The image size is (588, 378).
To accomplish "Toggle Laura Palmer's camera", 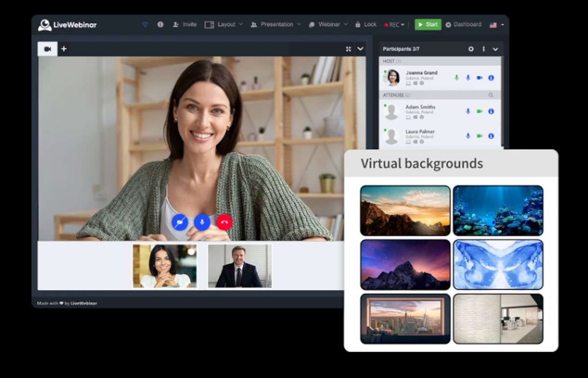I will [480, 136].
